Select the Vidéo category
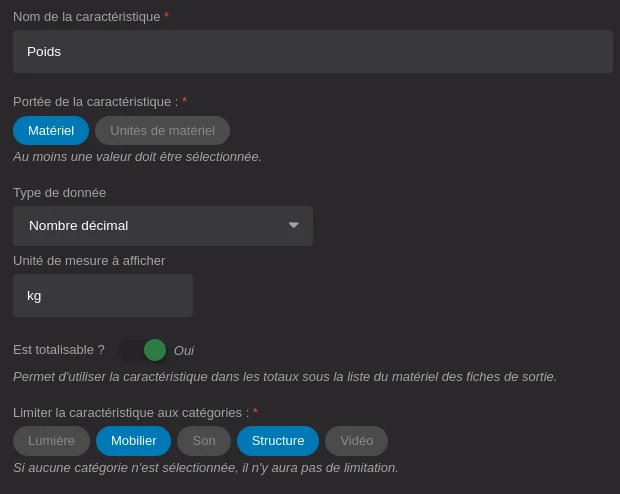The height and width of the screenshot is (494, 620). tap(356, 441)
